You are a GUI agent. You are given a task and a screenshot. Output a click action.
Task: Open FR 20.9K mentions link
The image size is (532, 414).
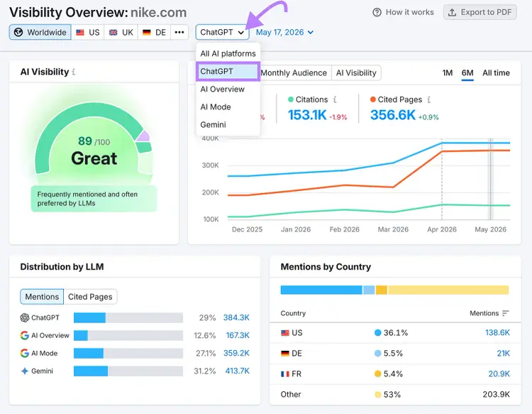(x=499, y=374)
